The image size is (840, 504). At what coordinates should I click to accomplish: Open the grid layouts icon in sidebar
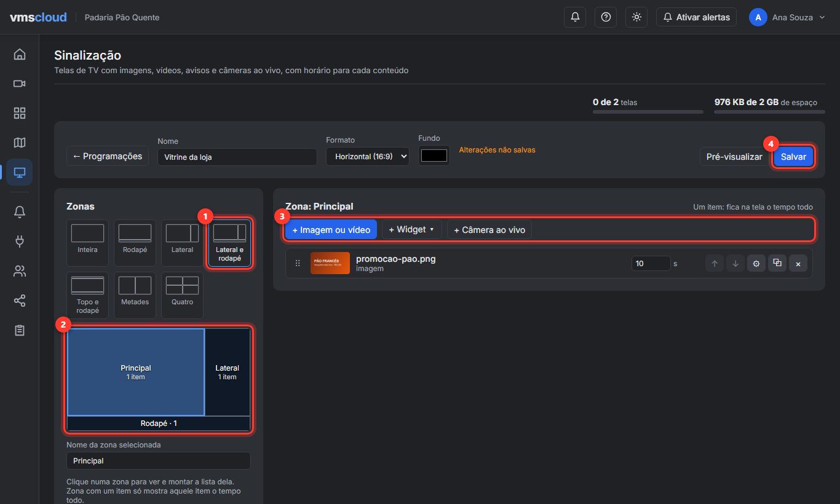click(x=20, y=113)
